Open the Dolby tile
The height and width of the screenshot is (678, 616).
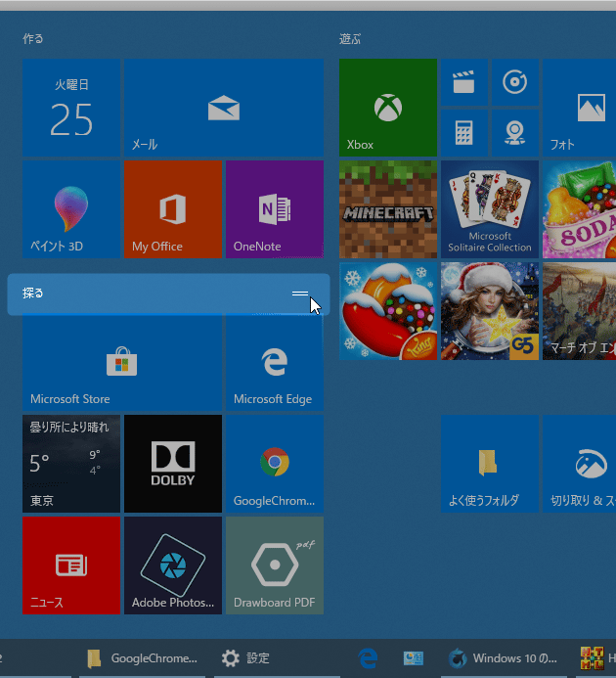coord(173,464)
